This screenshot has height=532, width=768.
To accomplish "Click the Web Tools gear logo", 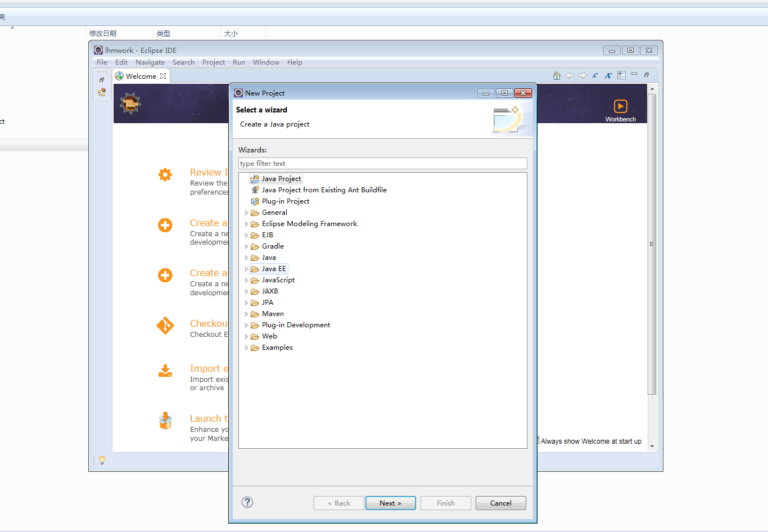I will [130, 104].
